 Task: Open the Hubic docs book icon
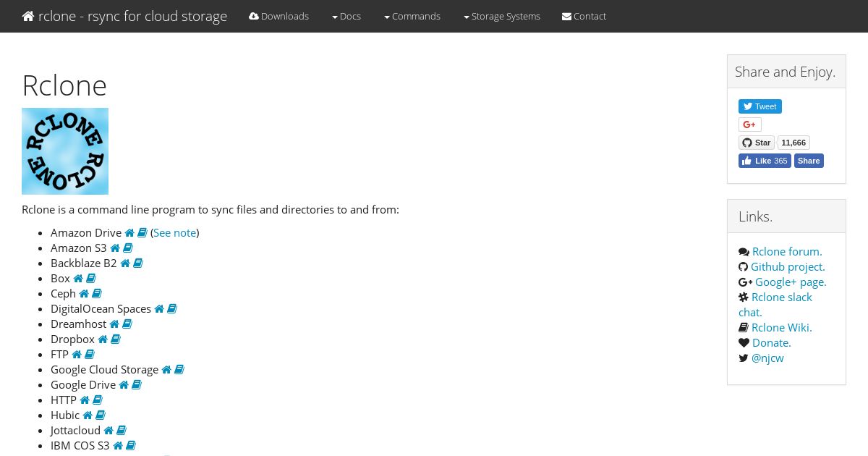pyautogui.click(x=101, y=415)
